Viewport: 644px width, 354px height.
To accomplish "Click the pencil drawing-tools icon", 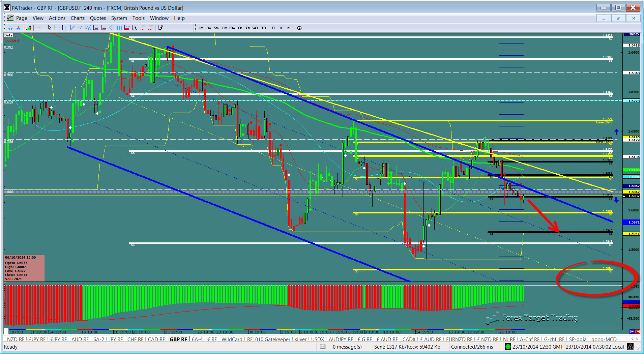I will pyautogui.click(x=161, y=28).
